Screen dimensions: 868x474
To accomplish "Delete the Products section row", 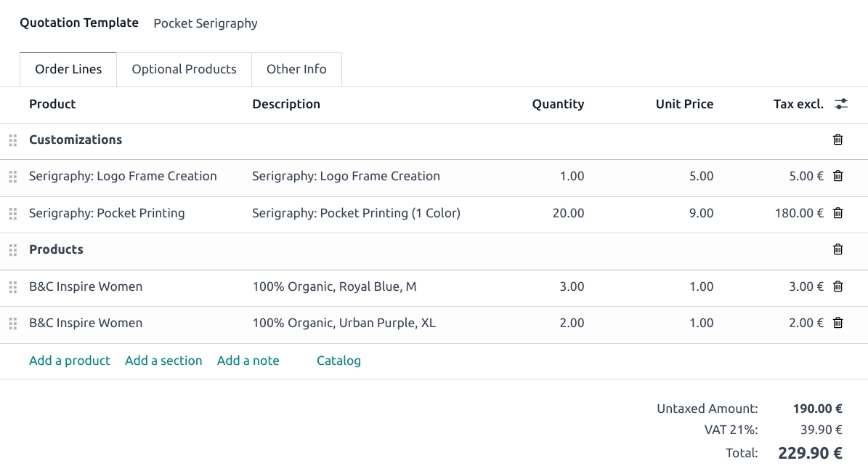I will tap(837, 249).
